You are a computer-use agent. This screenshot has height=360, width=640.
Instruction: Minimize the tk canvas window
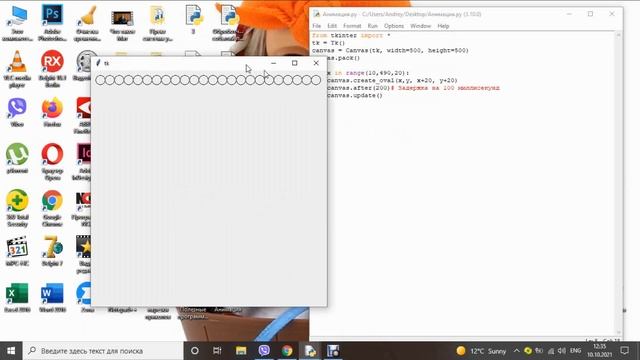(273, 63)
